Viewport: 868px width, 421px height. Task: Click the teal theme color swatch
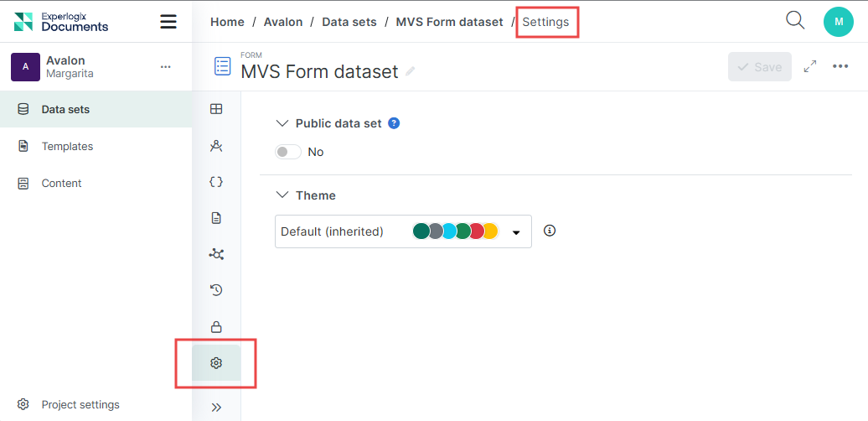pos(421,231)
